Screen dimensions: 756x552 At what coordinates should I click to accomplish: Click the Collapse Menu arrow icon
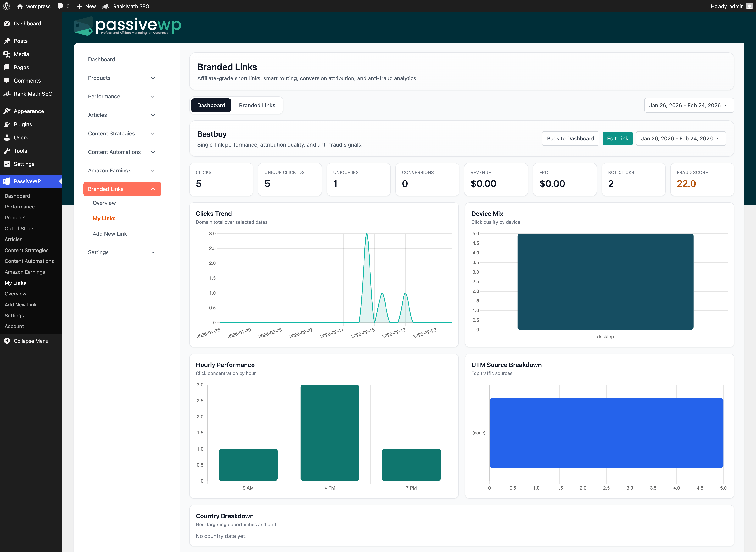7,341
